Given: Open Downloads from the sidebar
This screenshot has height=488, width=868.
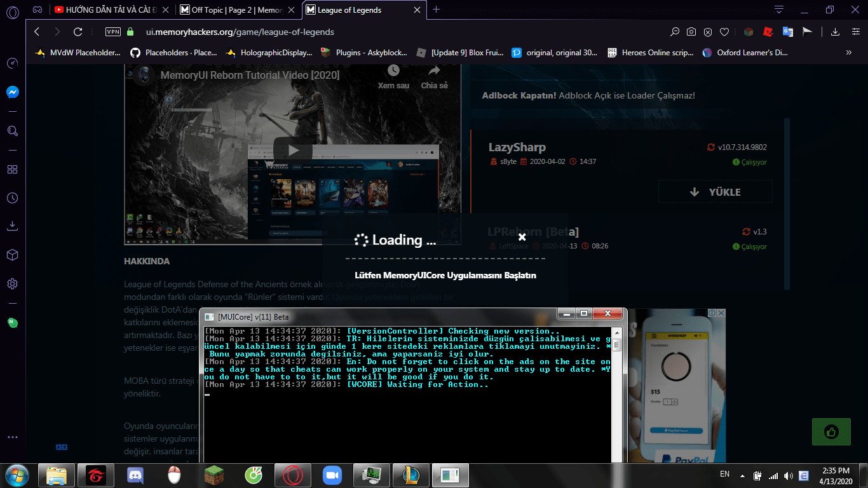Looking at the screenshot, I should [12, 226].
